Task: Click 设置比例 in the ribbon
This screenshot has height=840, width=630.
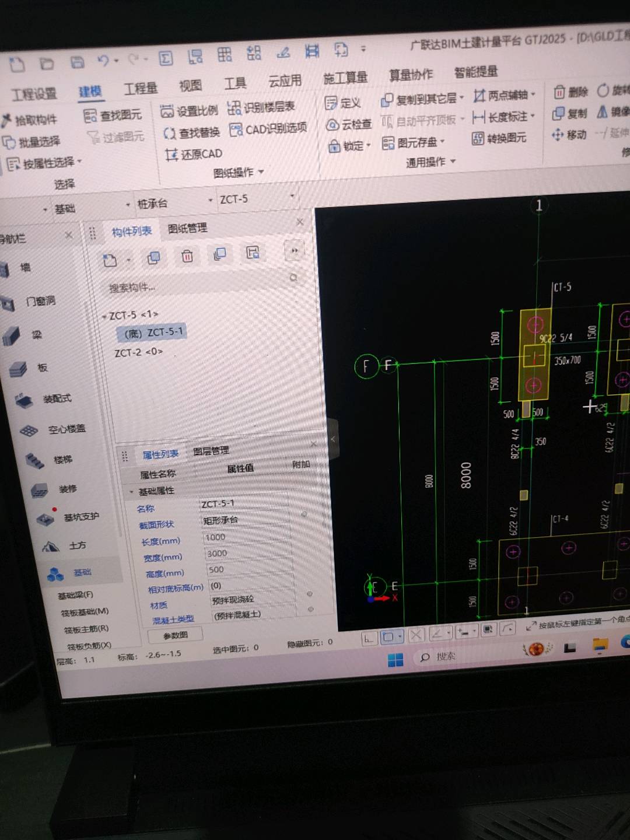Action: [x=189, y=111]
